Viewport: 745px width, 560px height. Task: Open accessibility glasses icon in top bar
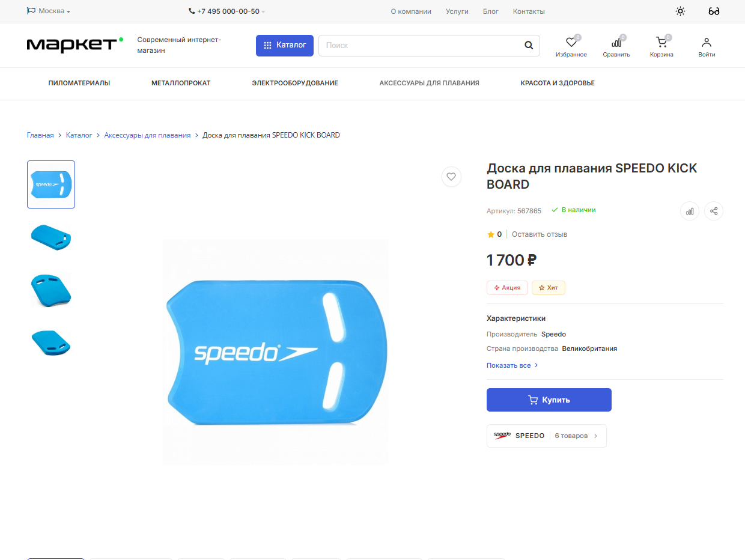pos(714,11)
